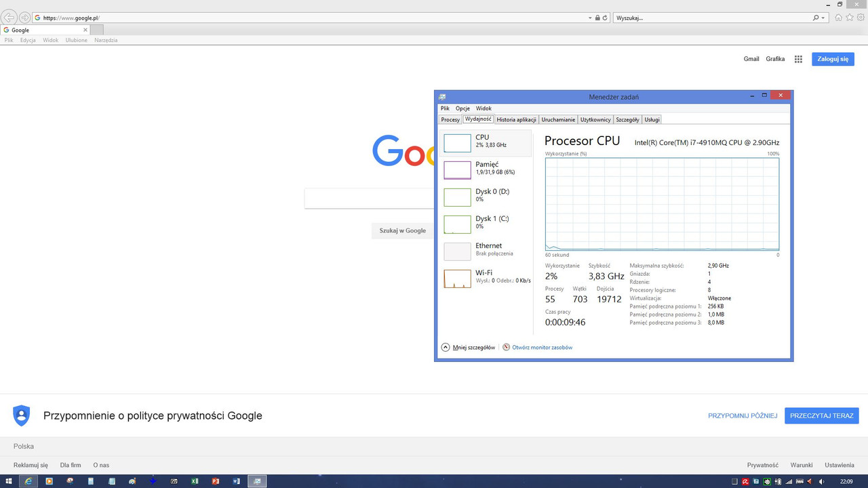Open the Edycja menu in browser
Image resolution: width=868 pixels, height=488 pixels.
tap(28, 40)
